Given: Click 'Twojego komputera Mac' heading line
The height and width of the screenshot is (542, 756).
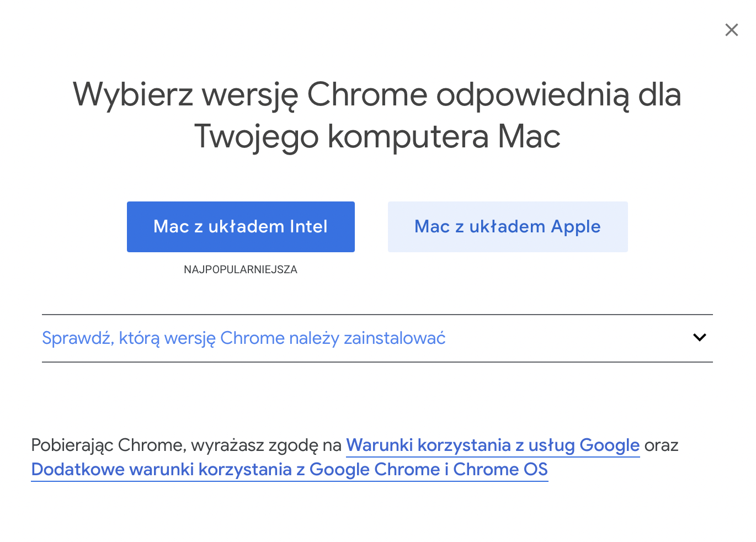Looking at the screenshot, I should (377, 136).
